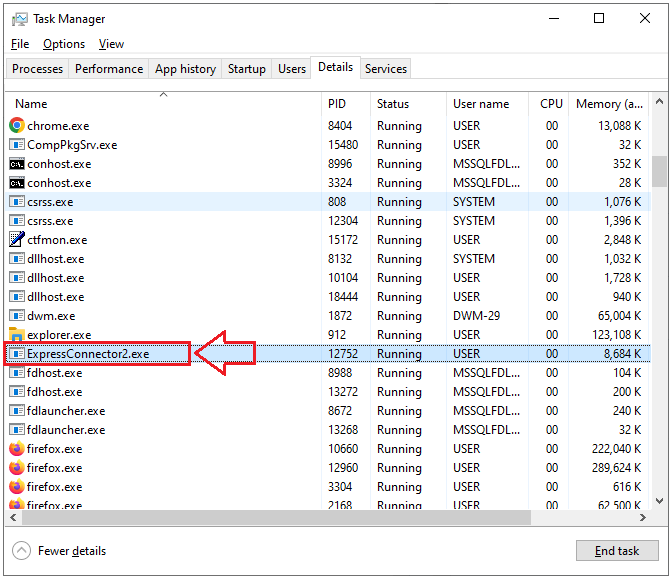Sort by the User name column header
This screenshot has width=671, height=578.
click(487, 103)
